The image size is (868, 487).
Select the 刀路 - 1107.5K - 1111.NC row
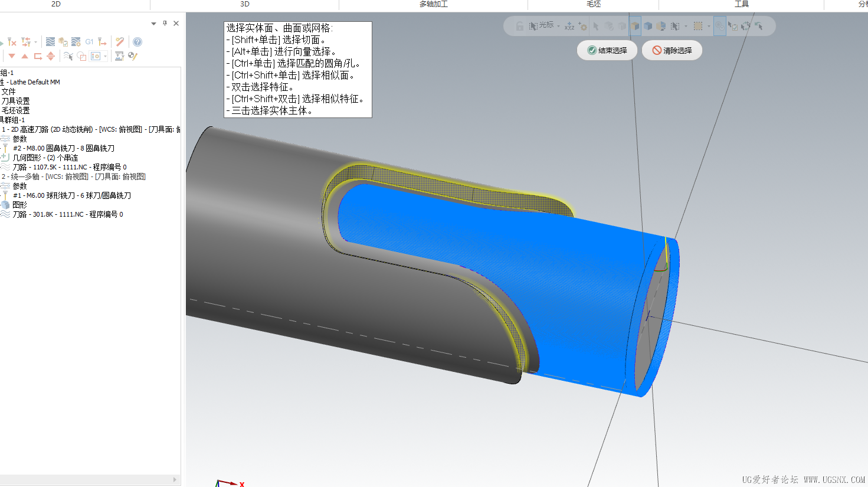coord(70,167)
